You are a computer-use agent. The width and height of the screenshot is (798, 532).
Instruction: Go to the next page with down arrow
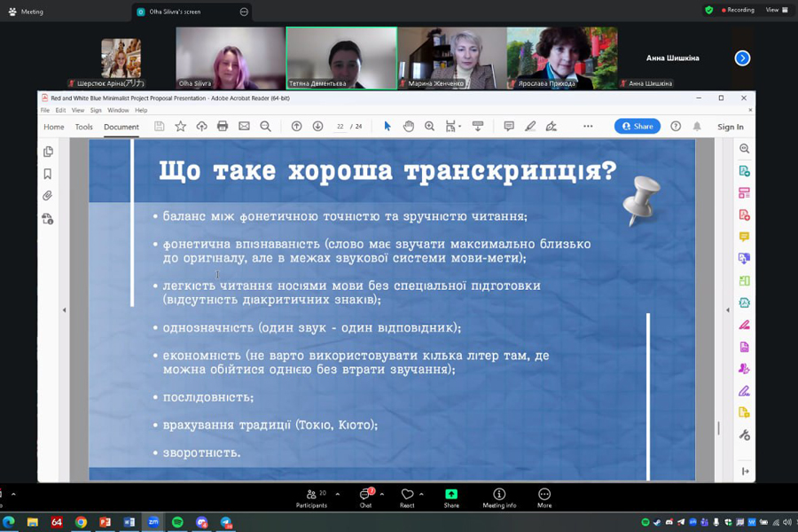tap(317, 127)
